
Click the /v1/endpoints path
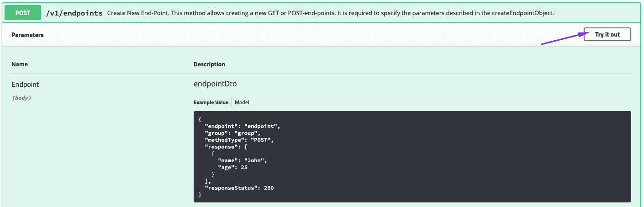pos(74,13)
